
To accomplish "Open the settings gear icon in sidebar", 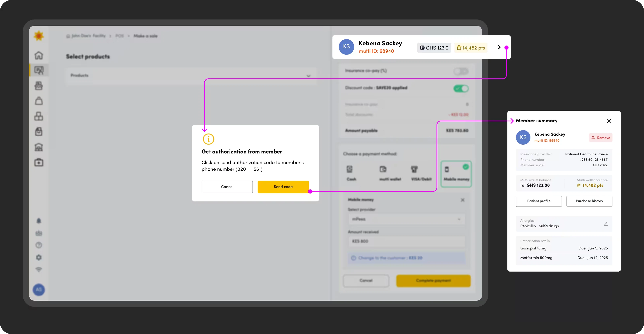I will coord(39,257).
